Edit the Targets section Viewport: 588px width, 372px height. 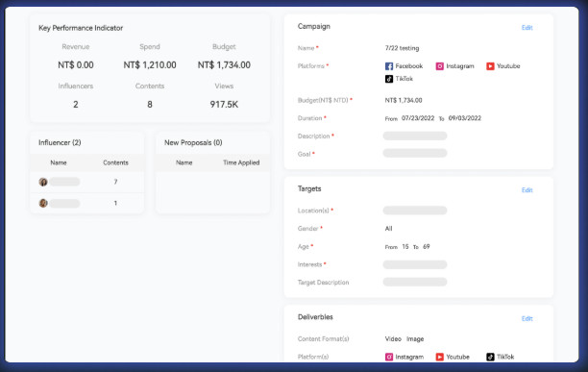(x=527, y=190)
